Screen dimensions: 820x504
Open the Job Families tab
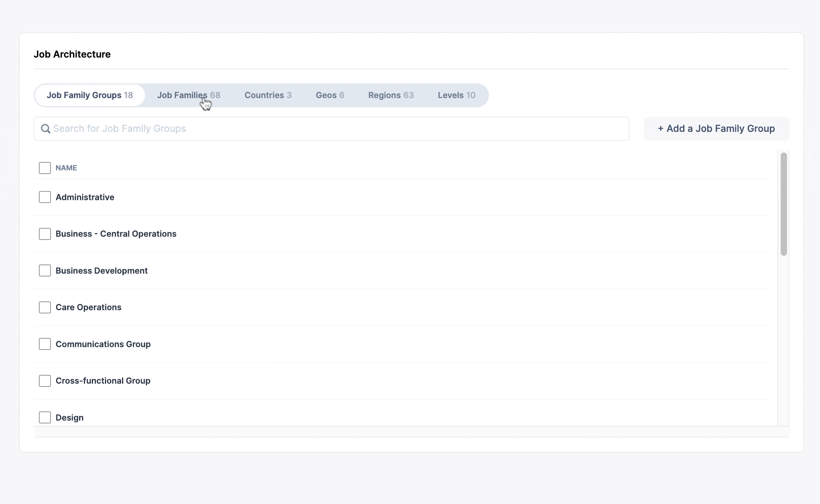[189, 95]
